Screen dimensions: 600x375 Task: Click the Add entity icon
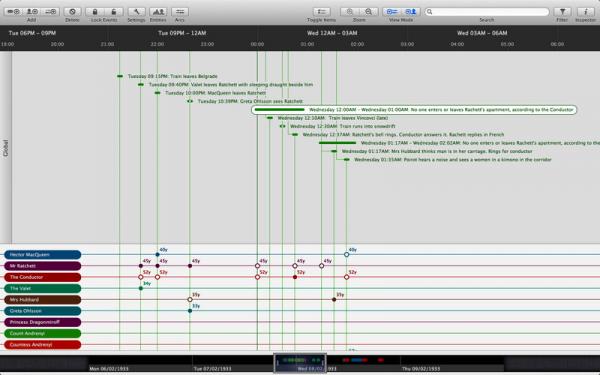[32, 12]
